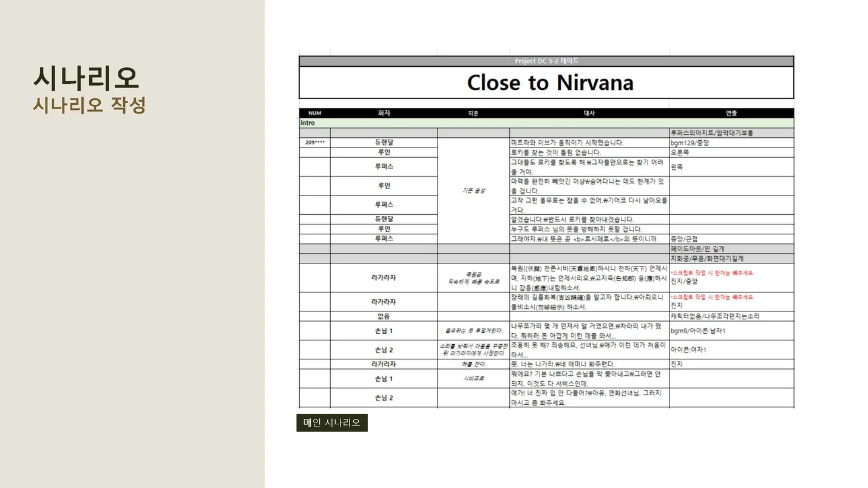Click the 'Close to Nirvana' sheet title
The height and width of the screenshot is (488, 868).
tap(550, 83)
